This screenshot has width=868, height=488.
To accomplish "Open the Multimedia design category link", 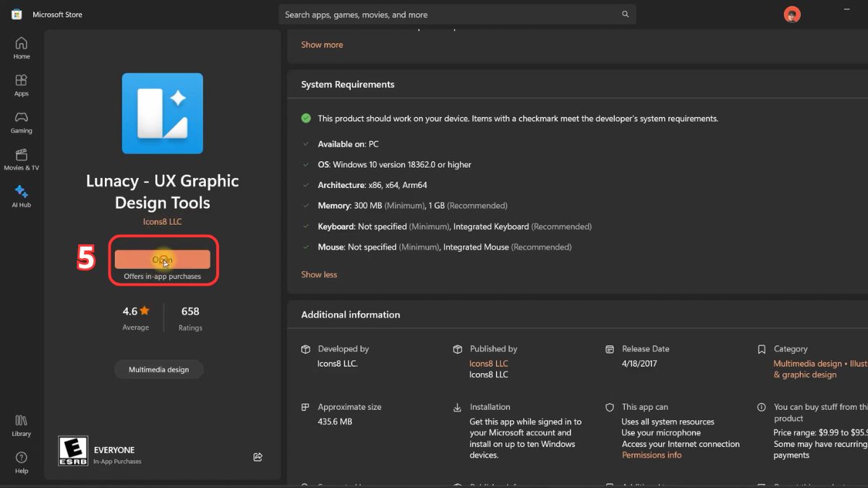I will [x=808, y=364].
